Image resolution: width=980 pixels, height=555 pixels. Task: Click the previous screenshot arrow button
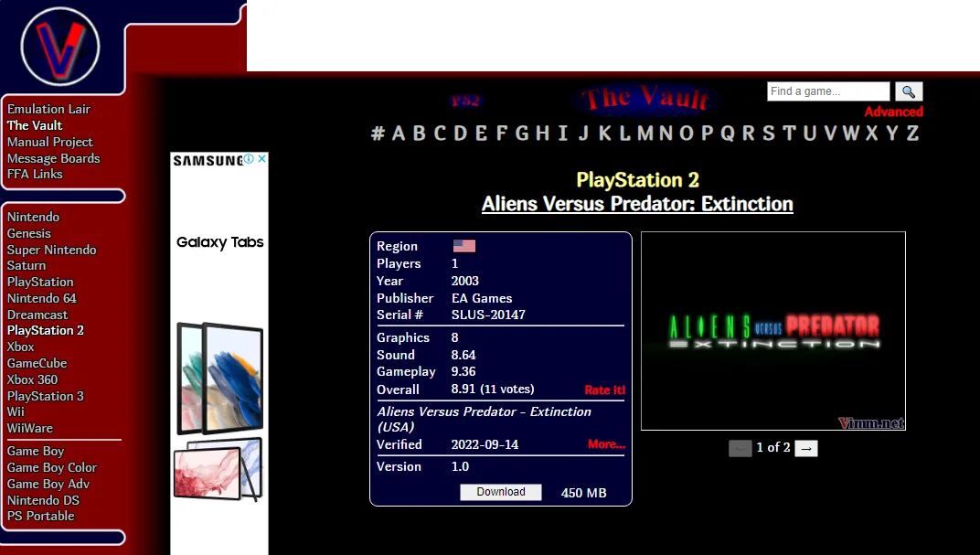740,448
